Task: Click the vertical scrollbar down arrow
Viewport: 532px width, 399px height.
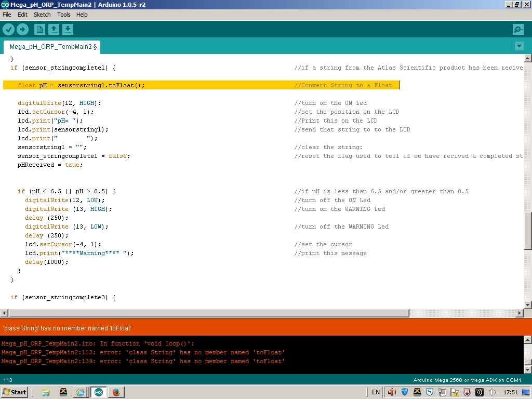Action: point(527,305)
